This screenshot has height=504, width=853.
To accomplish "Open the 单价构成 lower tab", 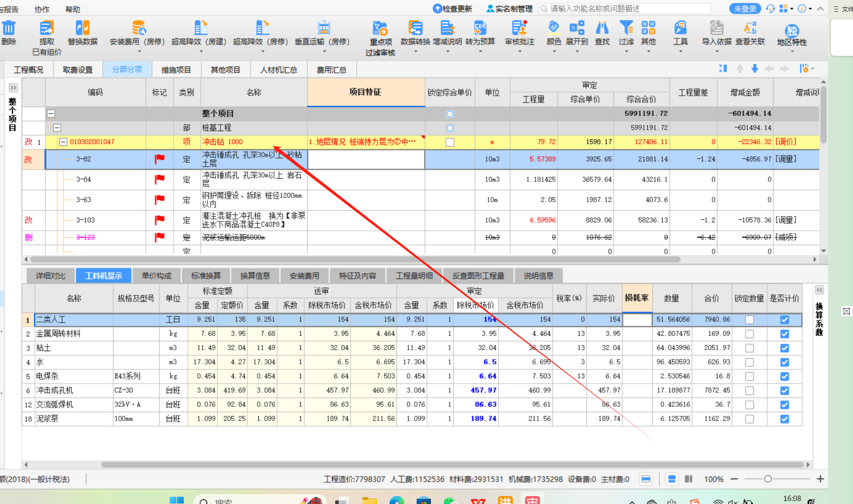I will click(x=157, y=276).
